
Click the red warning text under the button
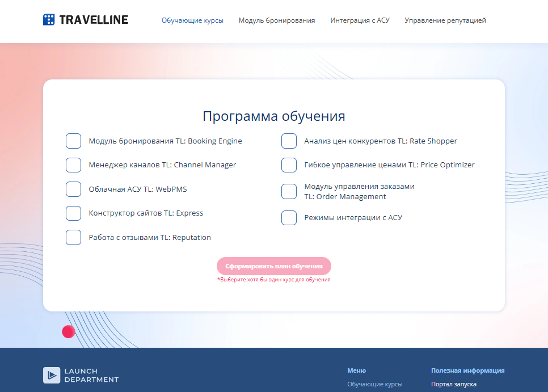click(273, 280)
